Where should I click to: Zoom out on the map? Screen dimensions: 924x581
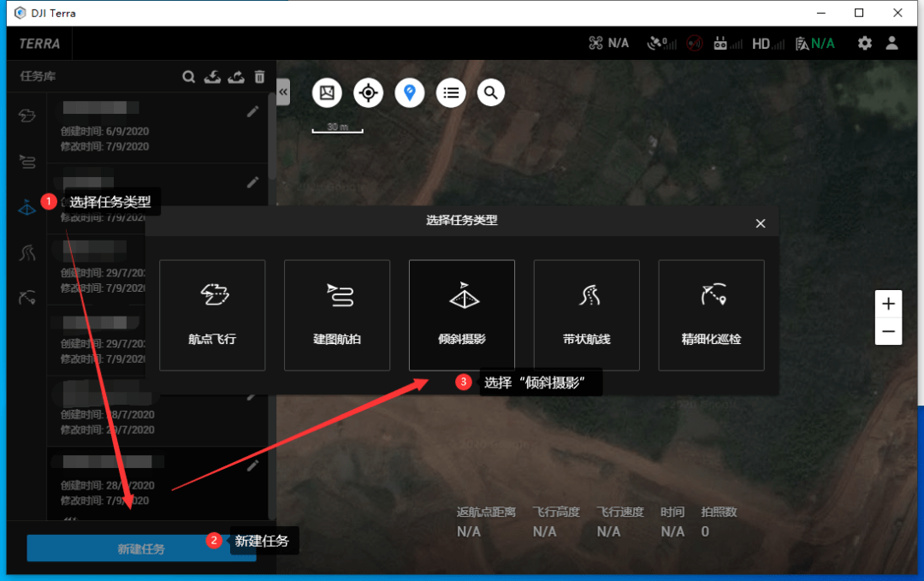pos(888,331)
